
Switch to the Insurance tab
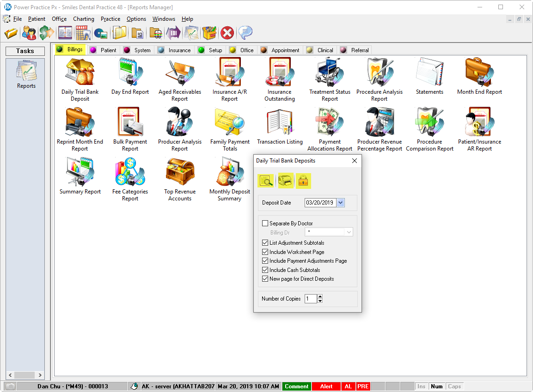pyautogui.click(x=174, y=50)
